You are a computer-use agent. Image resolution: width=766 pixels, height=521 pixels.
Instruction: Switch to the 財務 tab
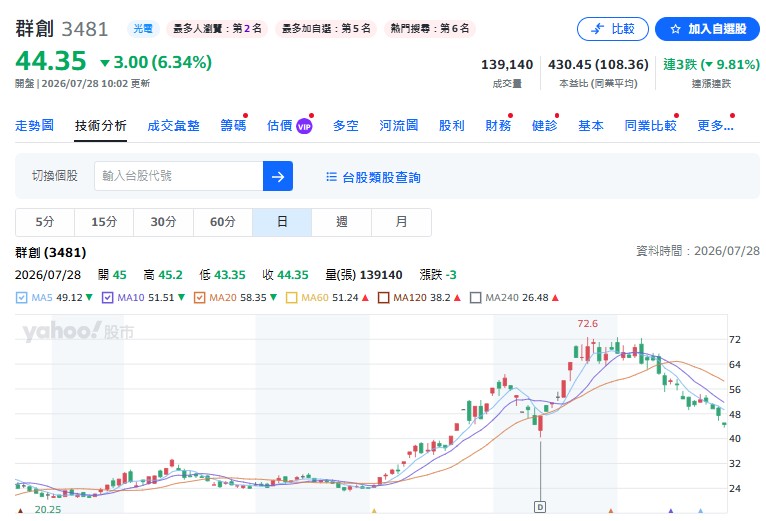point(498,126)
